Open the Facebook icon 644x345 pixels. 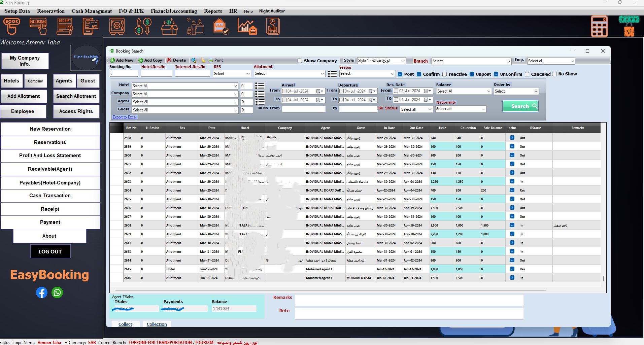(42, 292)
